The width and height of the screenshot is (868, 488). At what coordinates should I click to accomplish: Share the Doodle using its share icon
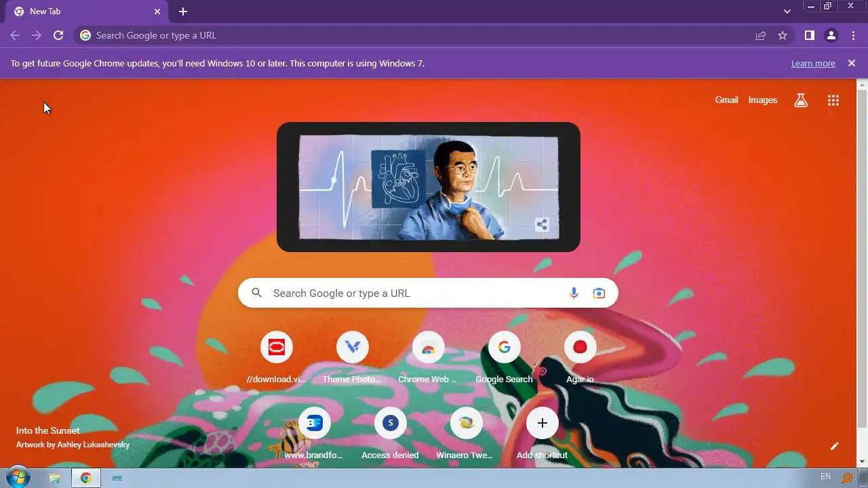coord(542,225)
